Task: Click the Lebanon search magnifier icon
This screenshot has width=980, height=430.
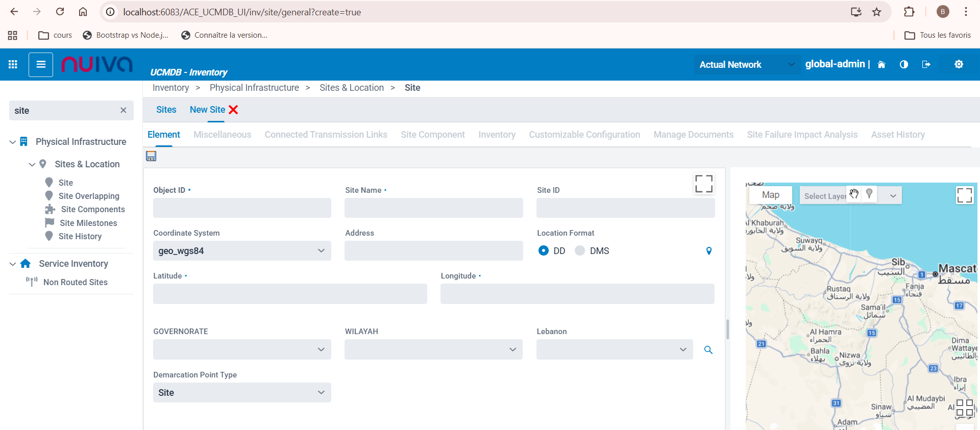Action: tap(708, 350)
